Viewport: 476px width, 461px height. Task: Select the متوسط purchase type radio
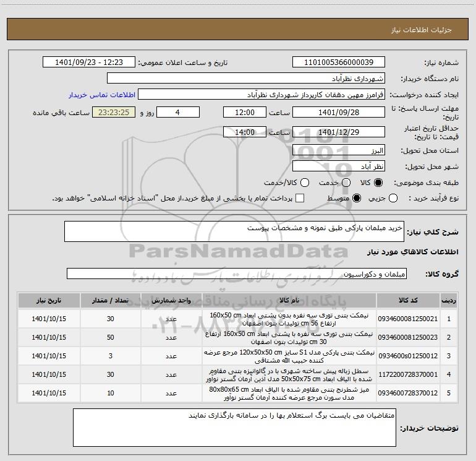(x=357, y=198)
